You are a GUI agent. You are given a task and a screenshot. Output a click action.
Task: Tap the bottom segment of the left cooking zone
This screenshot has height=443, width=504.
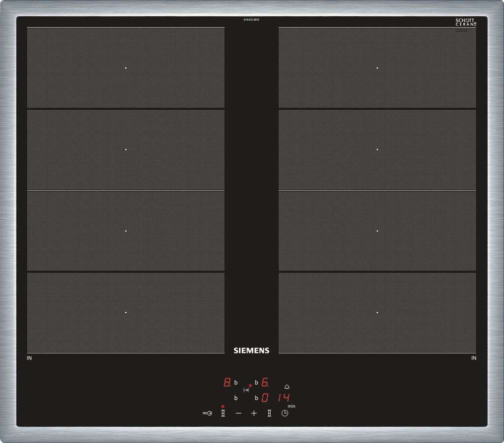coord(126,312)
